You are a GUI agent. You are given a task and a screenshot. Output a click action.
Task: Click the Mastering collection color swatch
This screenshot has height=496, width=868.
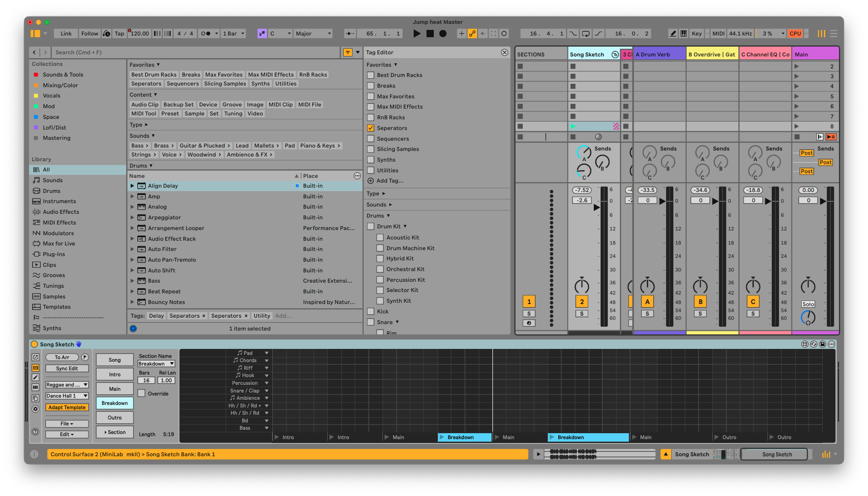[36, 138]
